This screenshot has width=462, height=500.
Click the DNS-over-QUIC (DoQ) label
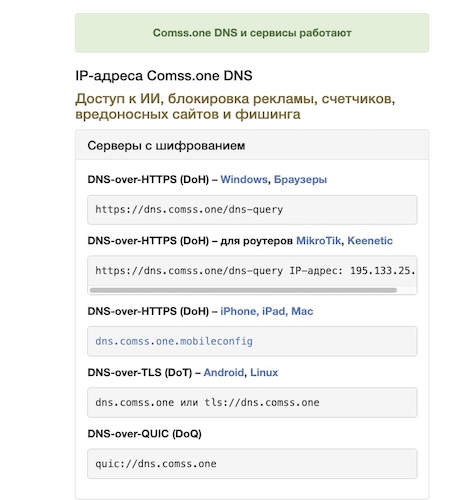(x=145, y=434)
